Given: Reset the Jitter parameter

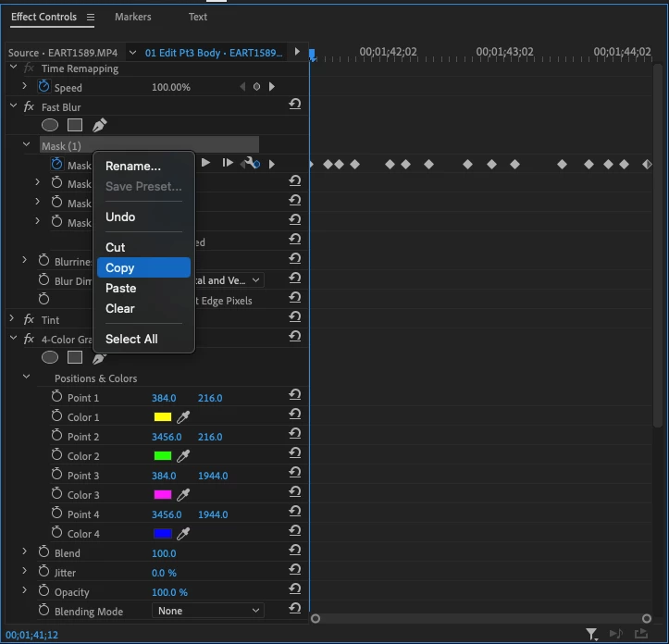Looking at the screenshot, I should [295, 569].
